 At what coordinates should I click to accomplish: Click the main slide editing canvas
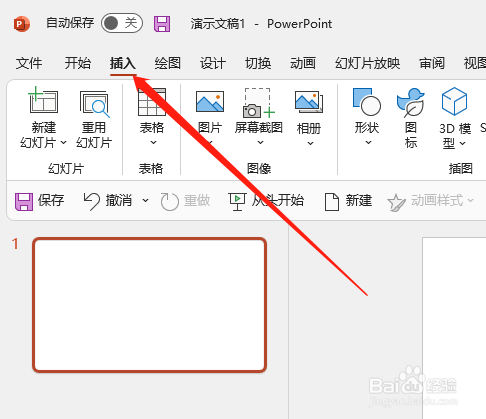click(454, 328)
